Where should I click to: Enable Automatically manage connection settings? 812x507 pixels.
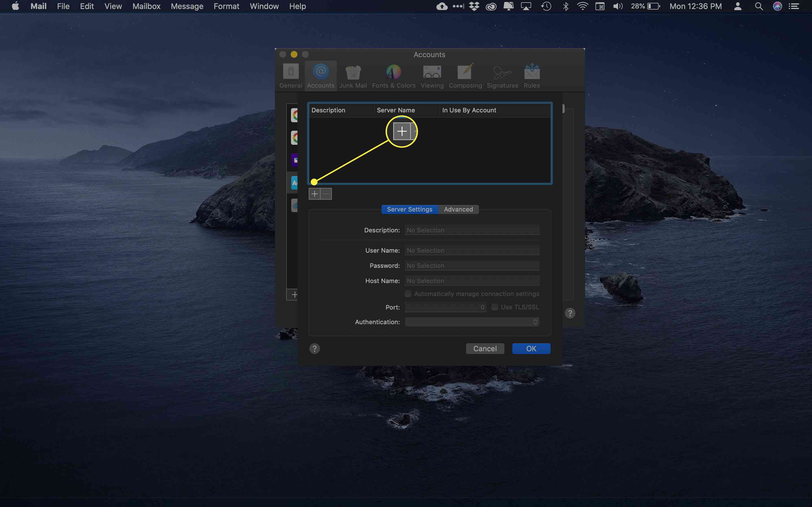pyautogui.click(x=408, y=293)
